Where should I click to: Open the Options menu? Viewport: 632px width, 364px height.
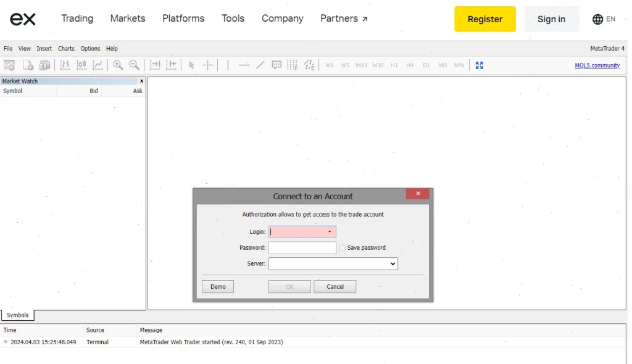tap(90, 48)
